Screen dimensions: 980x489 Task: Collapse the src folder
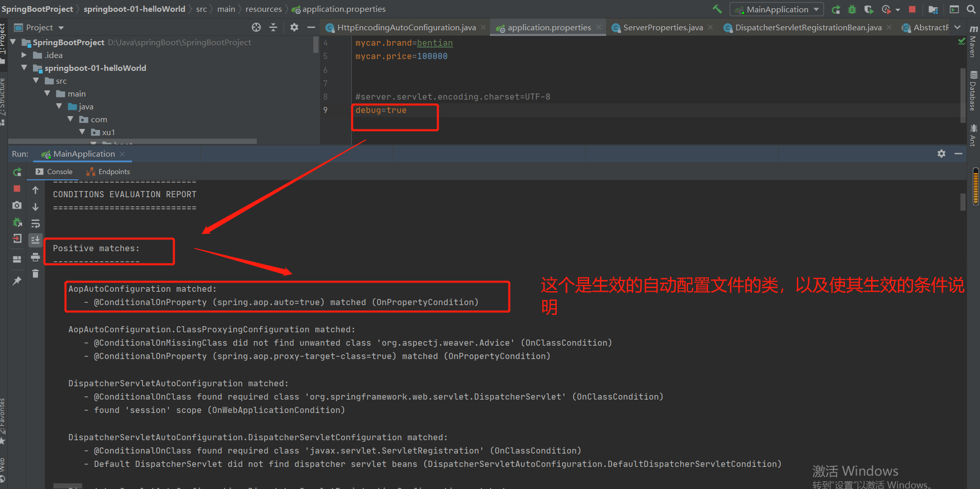click(36, 81)
